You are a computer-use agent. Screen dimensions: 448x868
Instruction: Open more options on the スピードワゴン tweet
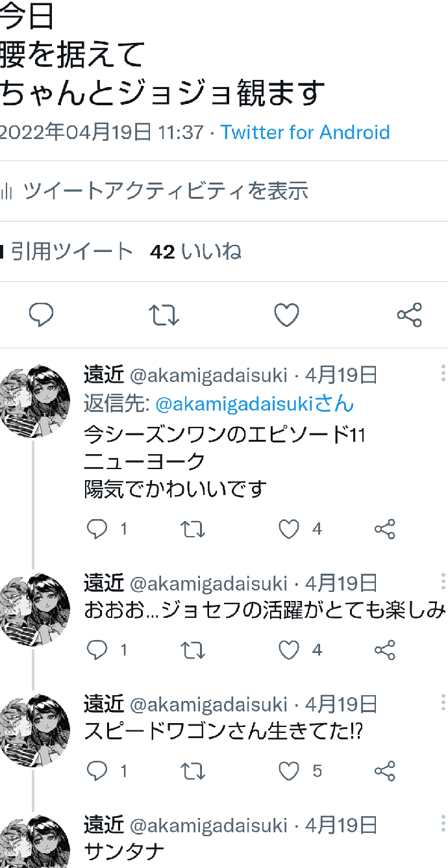[x=443, y=702]
